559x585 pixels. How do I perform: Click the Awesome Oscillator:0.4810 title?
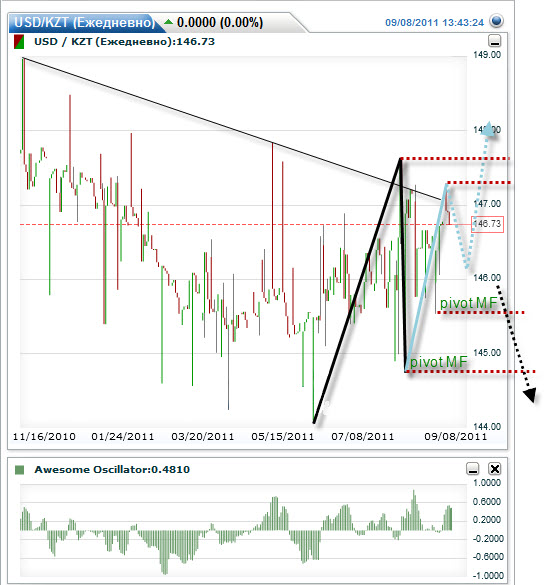coord(112,470)
